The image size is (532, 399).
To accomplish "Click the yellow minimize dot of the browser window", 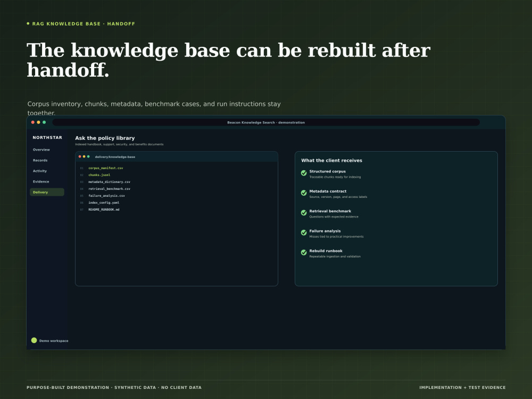I will click(38, 122).
